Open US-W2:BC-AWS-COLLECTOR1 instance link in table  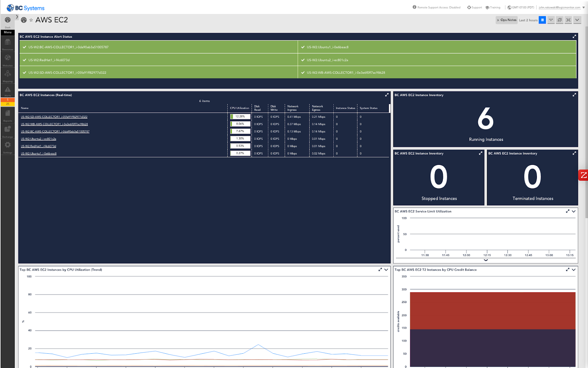pyautogui.click(x=55, y=131)
